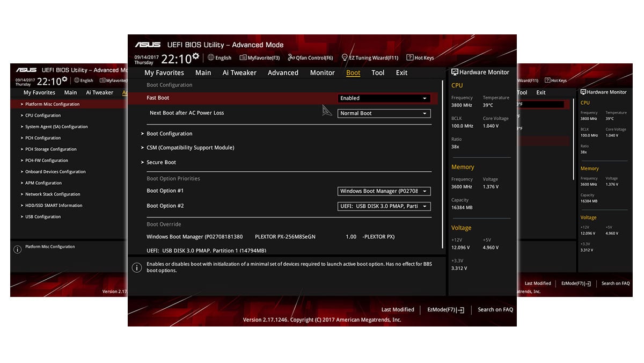This screenshot has height=363, width=644.
Task: Click the settings gear next to the front clock
Action: (x=195, y=56)
